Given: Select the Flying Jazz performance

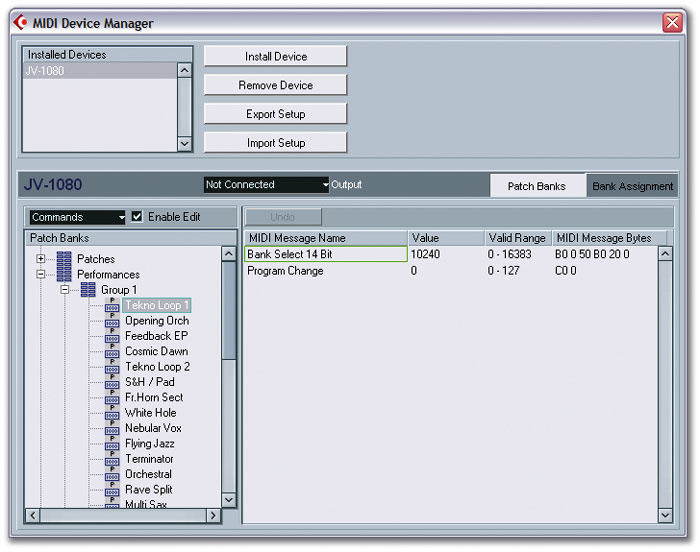Looking at the screenshot, I should click(150, 443).
